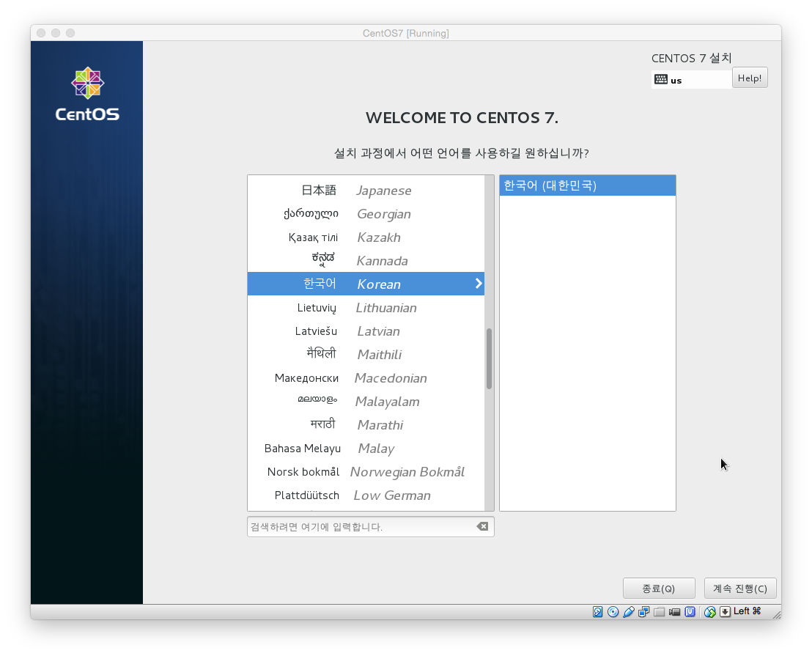Select Malay in the language list

click(x=366, y=449)
